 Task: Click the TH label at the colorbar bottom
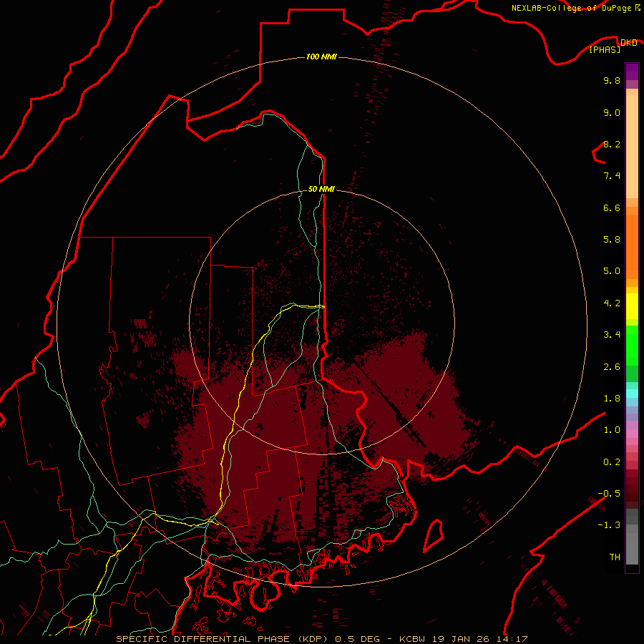click(615, 557)
